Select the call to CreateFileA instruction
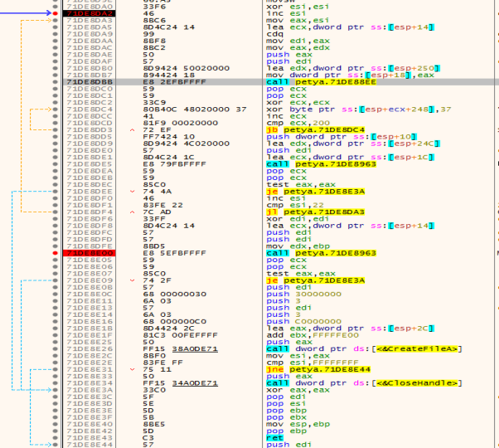 pos(364,349)
